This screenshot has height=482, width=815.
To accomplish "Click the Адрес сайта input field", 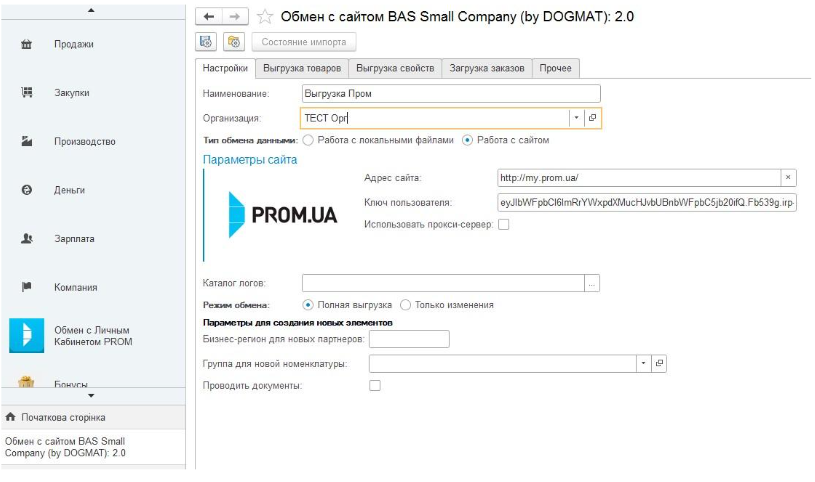I will (x=638, y=178).
